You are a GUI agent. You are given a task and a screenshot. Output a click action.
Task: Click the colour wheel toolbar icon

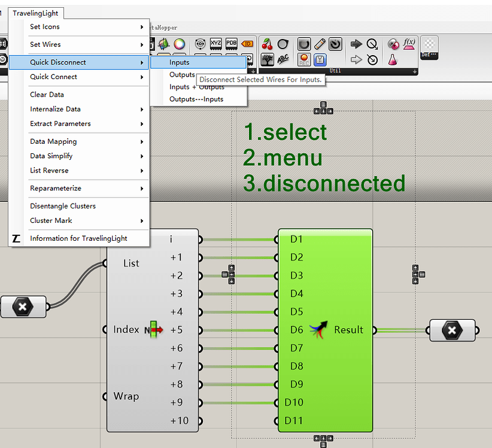pos(180,43)
